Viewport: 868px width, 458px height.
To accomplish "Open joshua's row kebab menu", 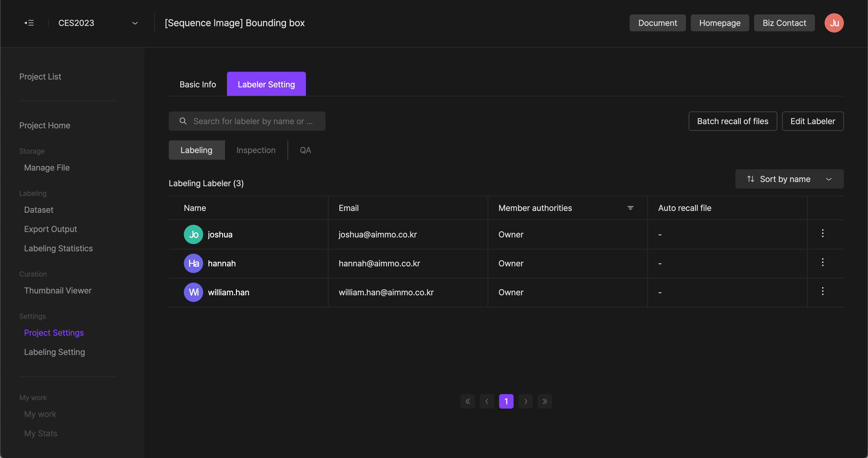I will point(822,234).
